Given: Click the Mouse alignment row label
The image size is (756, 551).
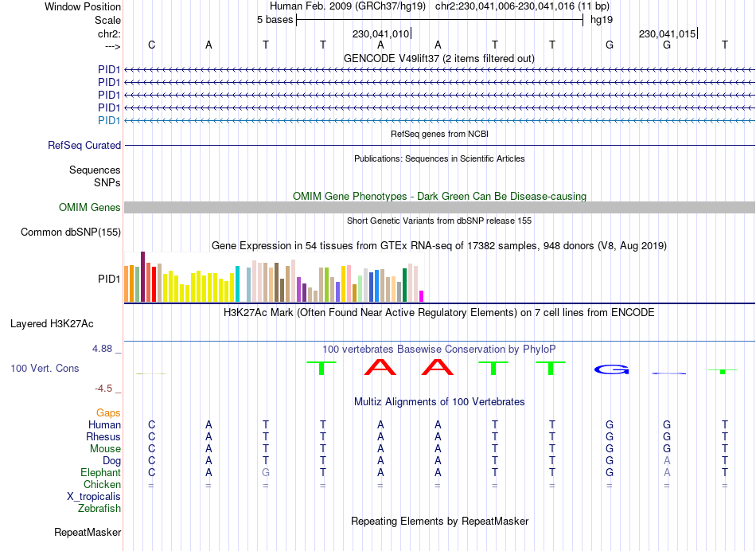Looking at the screenshot, I should [x=105, y=449].
